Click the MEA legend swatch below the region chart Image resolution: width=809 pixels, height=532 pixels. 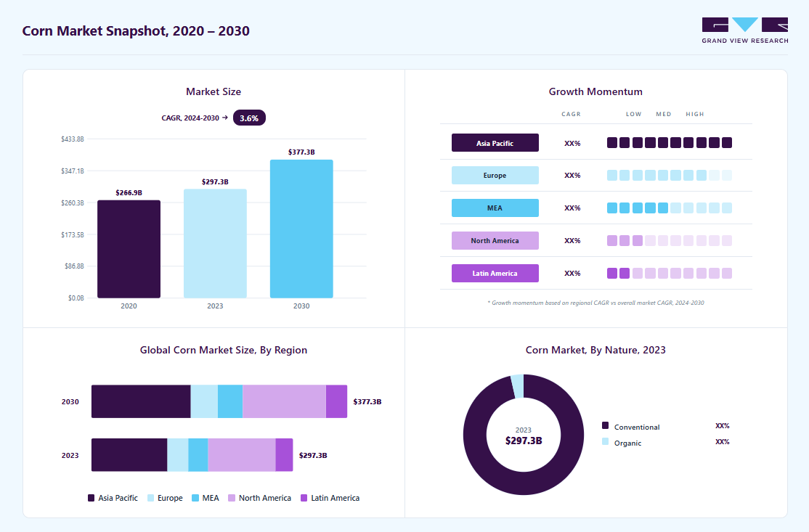[x=195, y=498]
